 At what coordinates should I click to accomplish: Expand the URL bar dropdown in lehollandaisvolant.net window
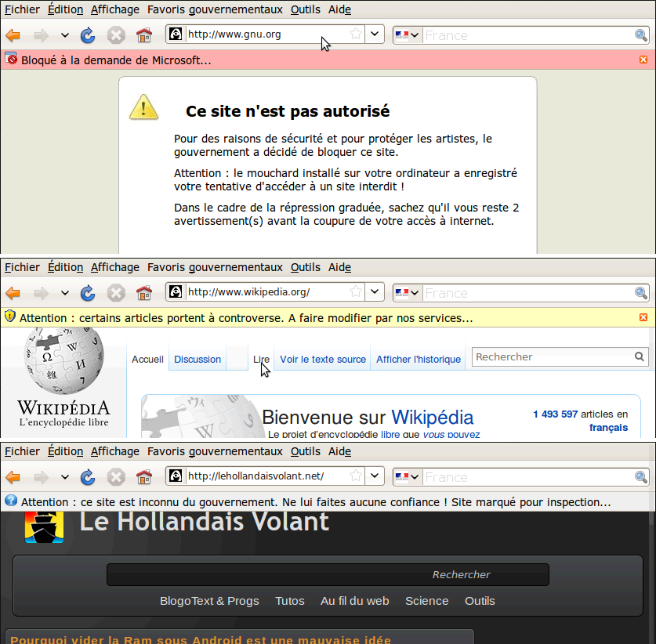click(375, 476)
